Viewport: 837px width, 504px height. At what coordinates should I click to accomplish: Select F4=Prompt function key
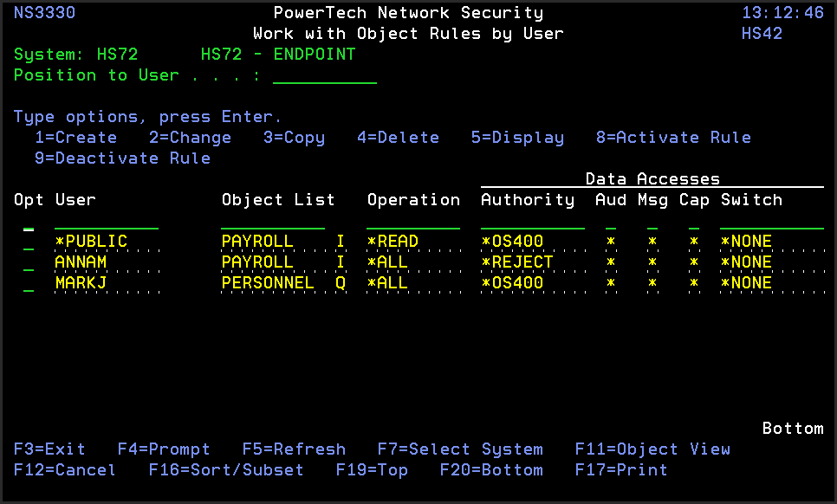point(164,449)
